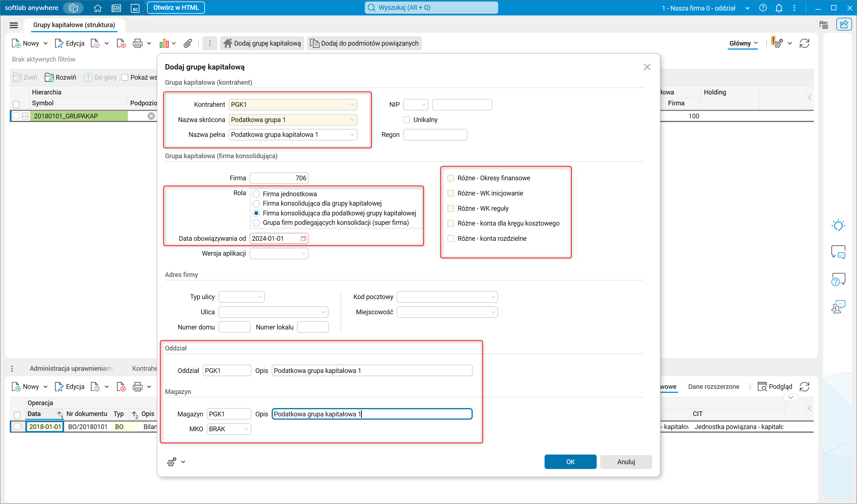Expand the Kontrahent dropdown
Image resolution: width=857 pixels, height=504 pixels.
coord(352,105)
